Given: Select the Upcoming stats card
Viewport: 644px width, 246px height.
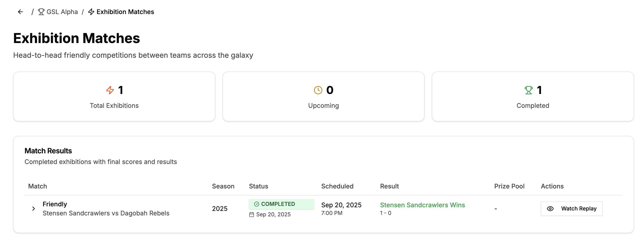Looking at the screenshot, I should pyautogui.click(x=323, y=96).
